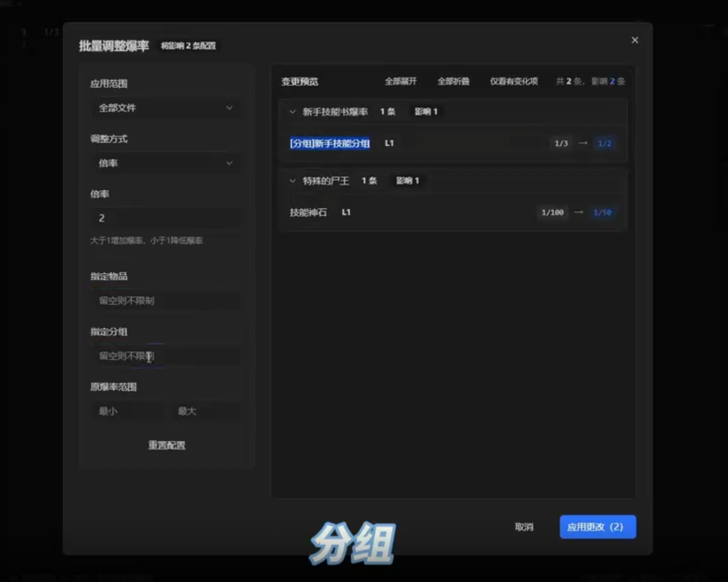Viewport: 728px width, 582px height.
Task: Click 全部折叠 in the preview header
Action: [x=453, y=81]
